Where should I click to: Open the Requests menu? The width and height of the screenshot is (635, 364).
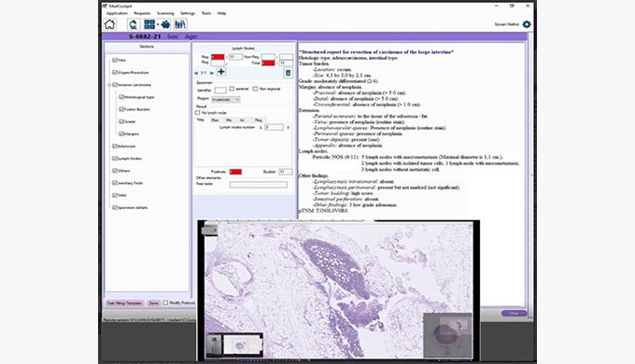pyautogui.click(x=142, y=13)
